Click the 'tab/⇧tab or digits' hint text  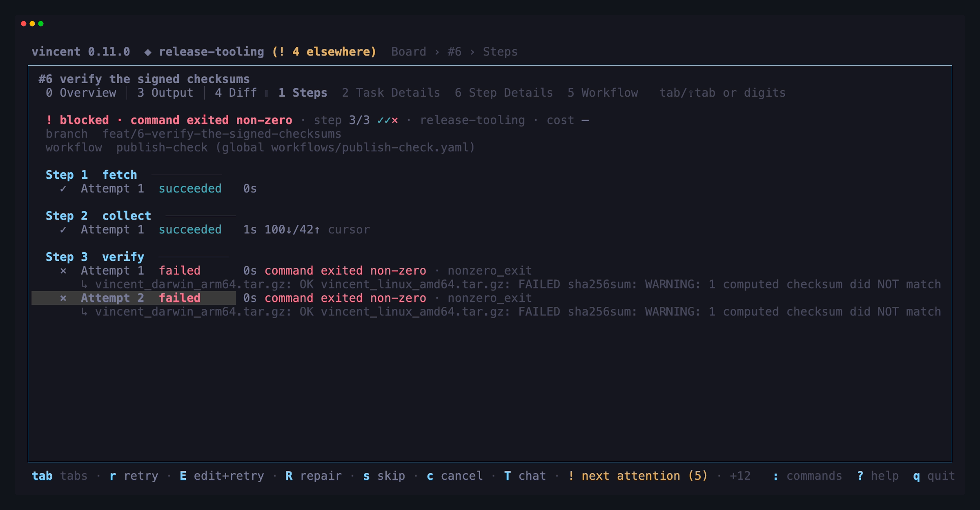click(722, 93)
